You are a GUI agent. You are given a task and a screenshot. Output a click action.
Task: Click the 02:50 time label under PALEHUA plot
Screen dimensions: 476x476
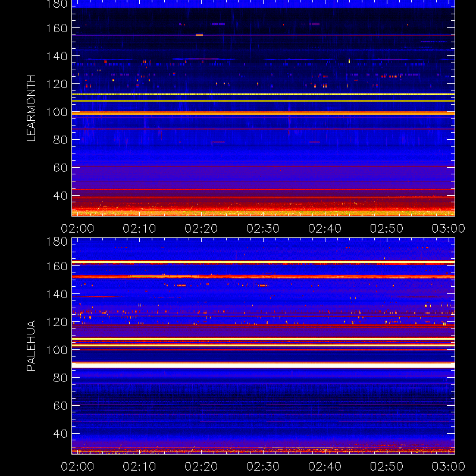[x=386, y=466]
